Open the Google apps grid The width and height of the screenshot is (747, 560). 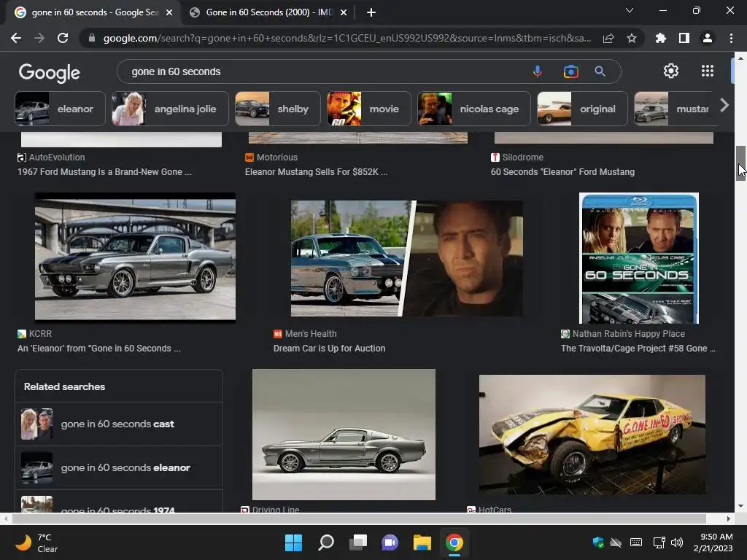(x=708, y=71)
